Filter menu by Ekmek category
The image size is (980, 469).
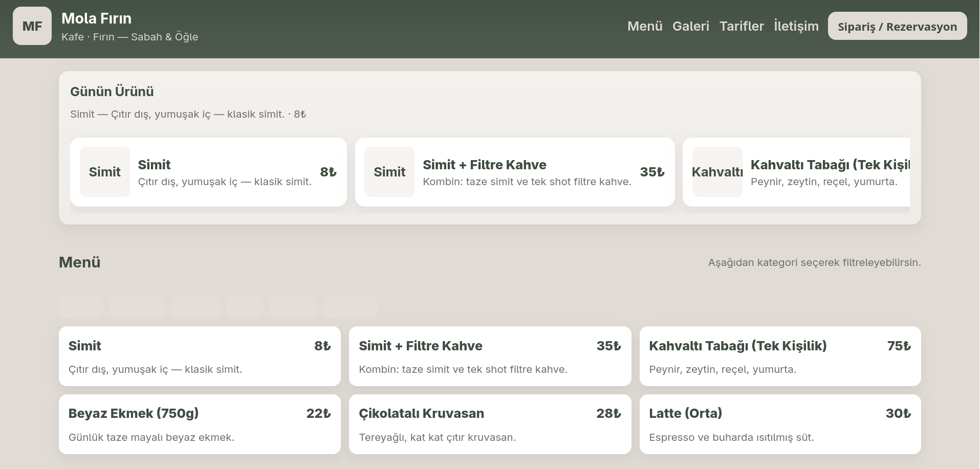[x=195, y=307]
